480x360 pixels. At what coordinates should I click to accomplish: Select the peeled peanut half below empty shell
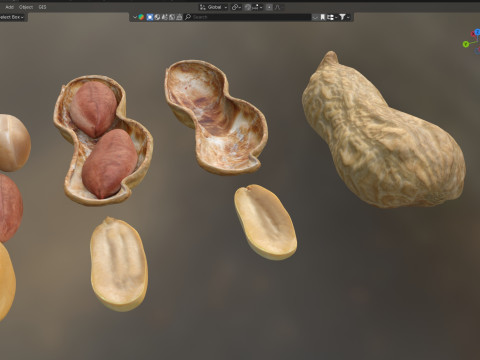265,222
